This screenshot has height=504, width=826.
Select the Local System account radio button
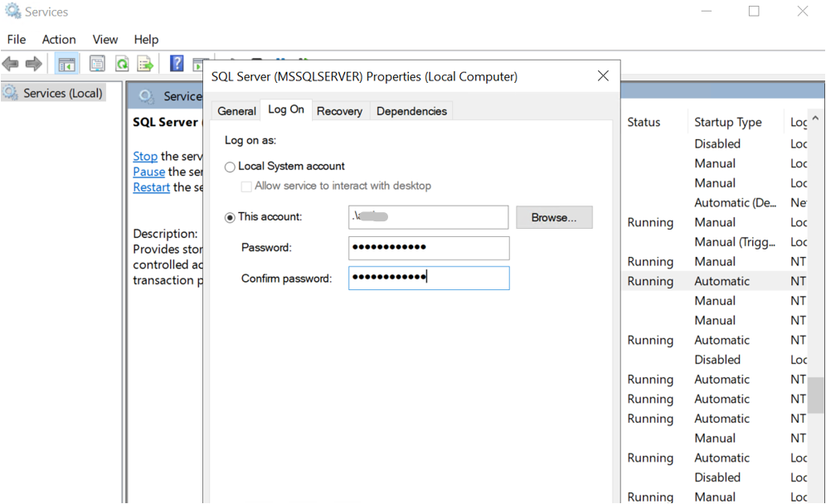tap(230, 167)
